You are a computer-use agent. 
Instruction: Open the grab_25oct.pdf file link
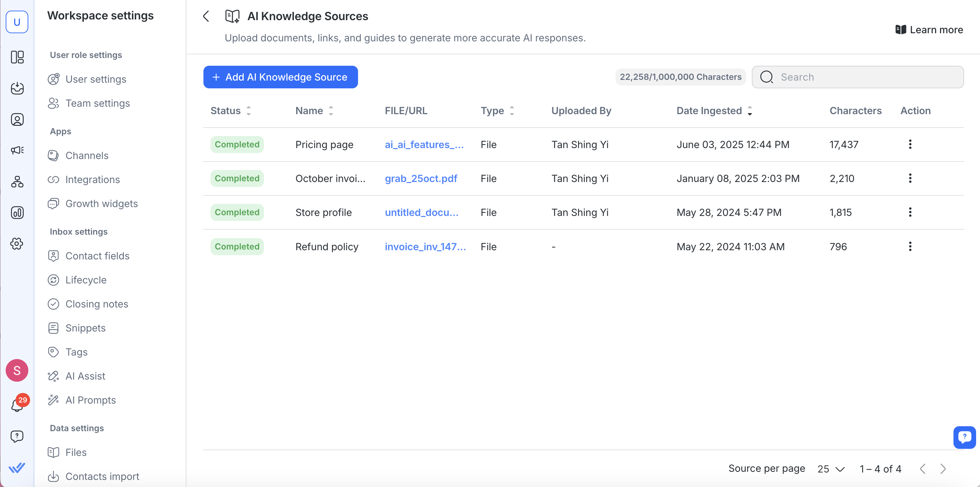click(421, 178)
